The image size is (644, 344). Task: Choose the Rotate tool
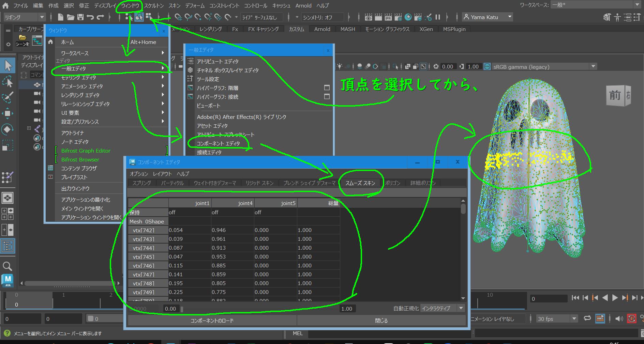pos(8,129)
